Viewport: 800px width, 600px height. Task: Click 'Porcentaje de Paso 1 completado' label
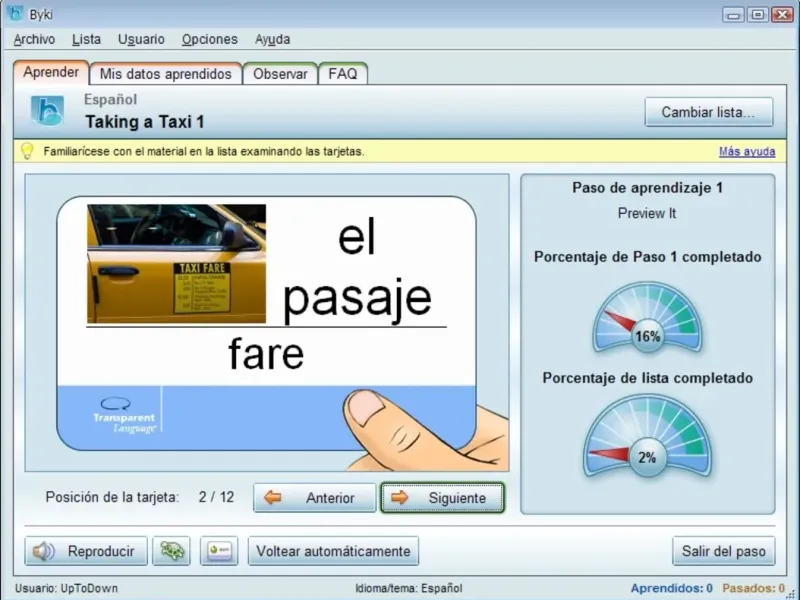tap(647, 257)
